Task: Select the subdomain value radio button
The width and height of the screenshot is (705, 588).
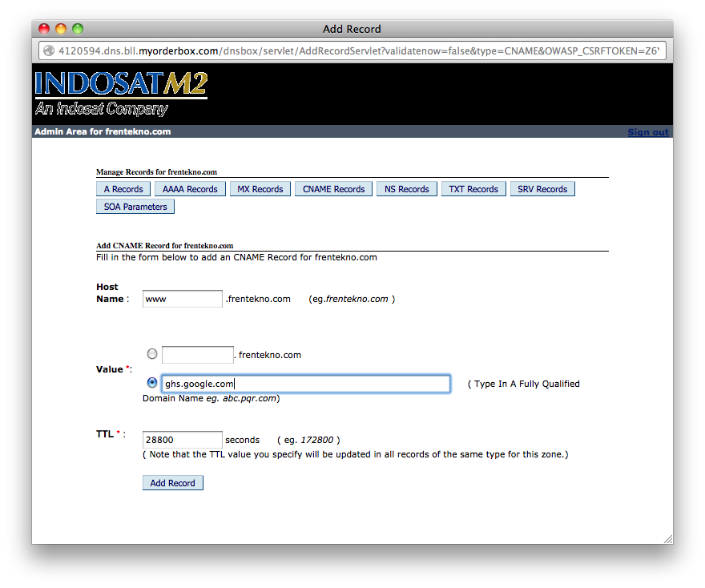Action: [x=152, y=354]
